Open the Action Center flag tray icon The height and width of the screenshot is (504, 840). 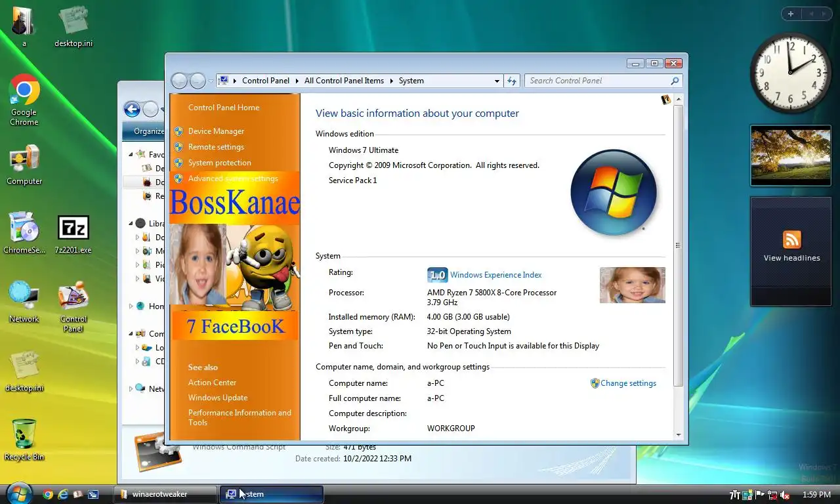point(760,495)
